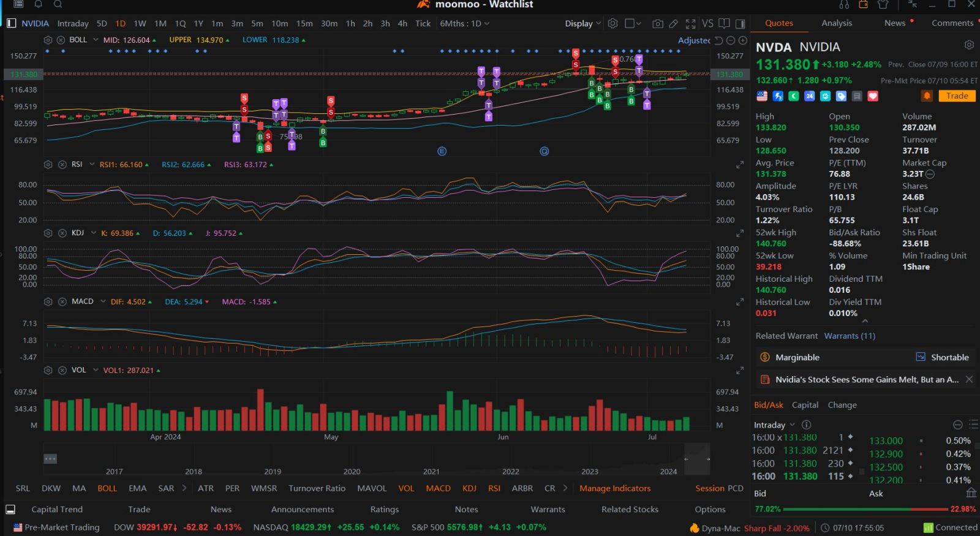
Task: Select the 1W timeframe
Action: pos(140,23)
